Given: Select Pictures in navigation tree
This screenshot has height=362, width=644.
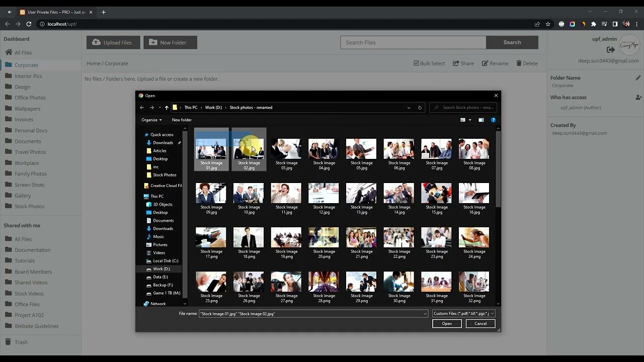Looking at the screenshot, I should (x=160, y=245).
